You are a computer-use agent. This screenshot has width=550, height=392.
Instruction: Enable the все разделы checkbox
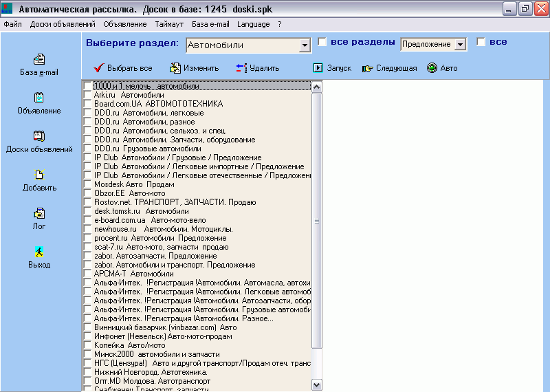coord(322,42)
